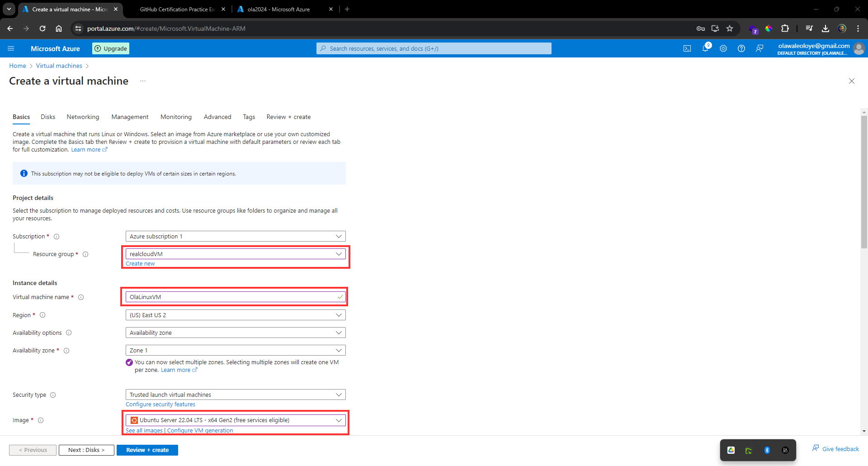Open the Azure portal hamburger menu
This screenshot has width=868, height=466.
11,48
